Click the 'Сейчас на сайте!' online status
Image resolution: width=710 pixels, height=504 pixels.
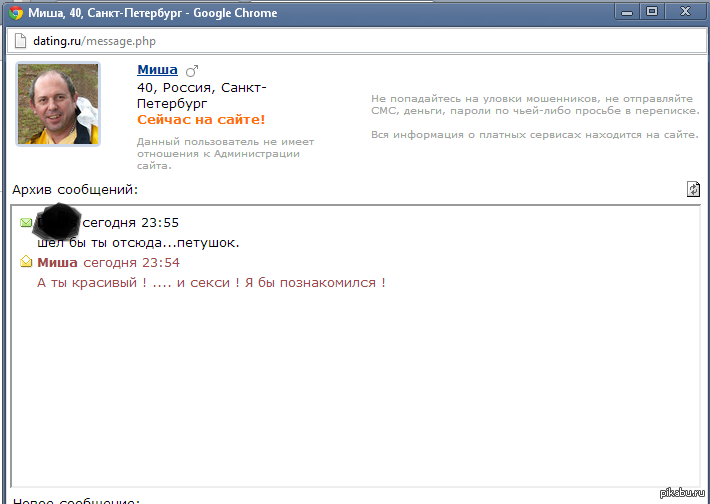(x=201, y=119)
